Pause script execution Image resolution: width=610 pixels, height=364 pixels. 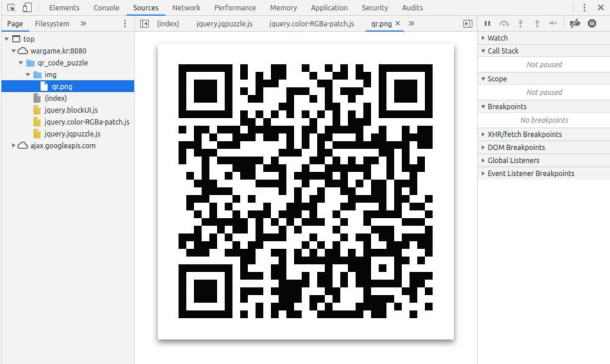(x=487, y=24)
